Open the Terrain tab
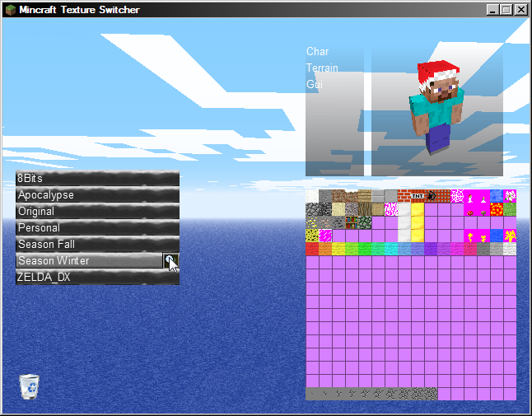 coord(322,68)
